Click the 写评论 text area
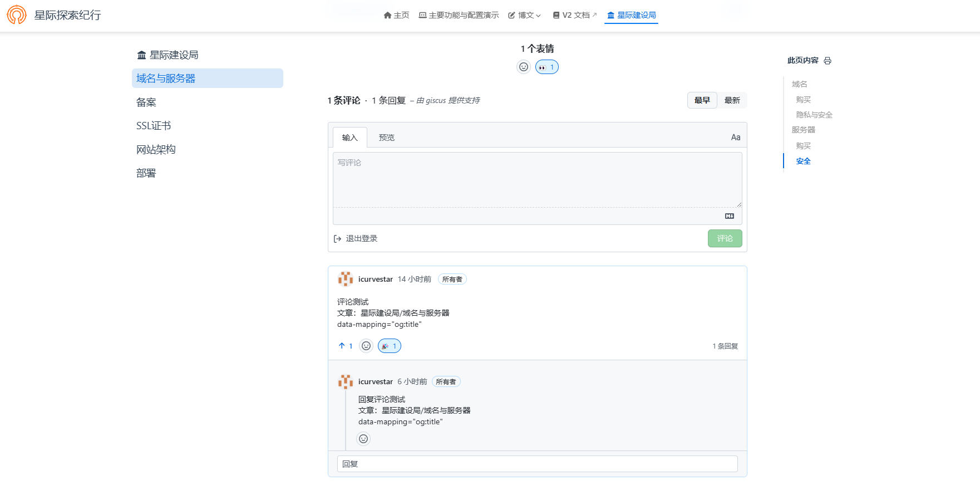The image size is (980, 490). pyautogui.click(x=537, y=179)
